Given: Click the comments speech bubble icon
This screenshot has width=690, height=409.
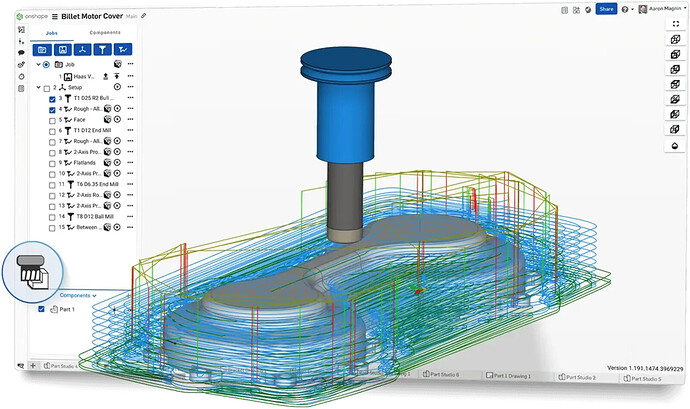Looking at the screenshot, I should point(22,53).
